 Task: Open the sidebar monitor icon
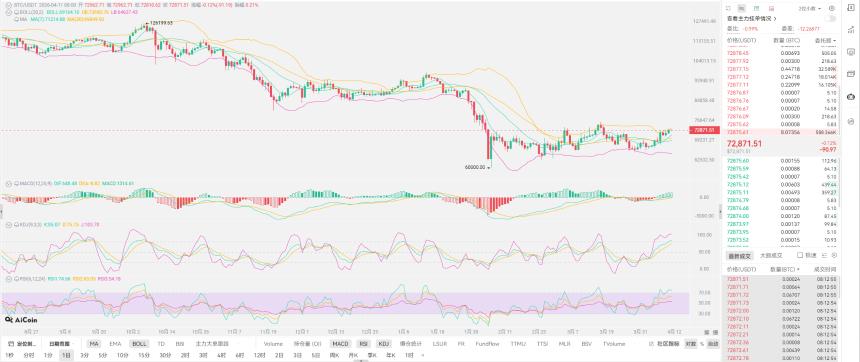[851, 53]
